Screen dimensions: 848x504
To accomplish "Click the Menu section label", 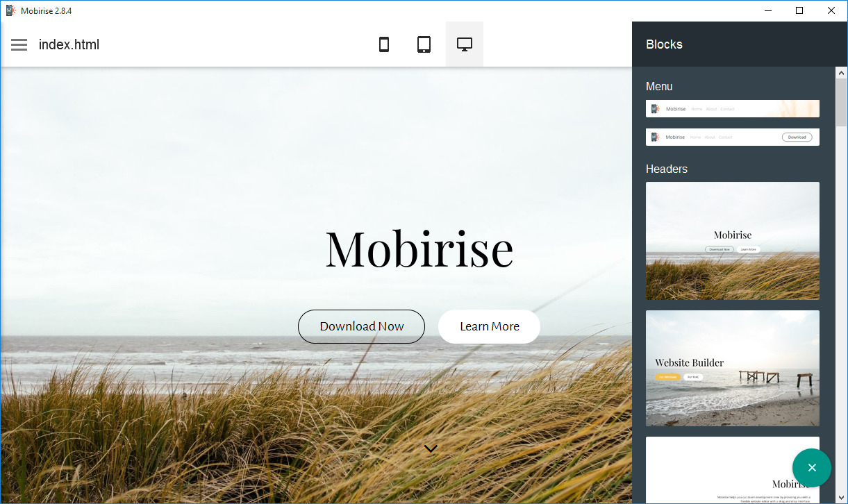I will pos(659,86).
